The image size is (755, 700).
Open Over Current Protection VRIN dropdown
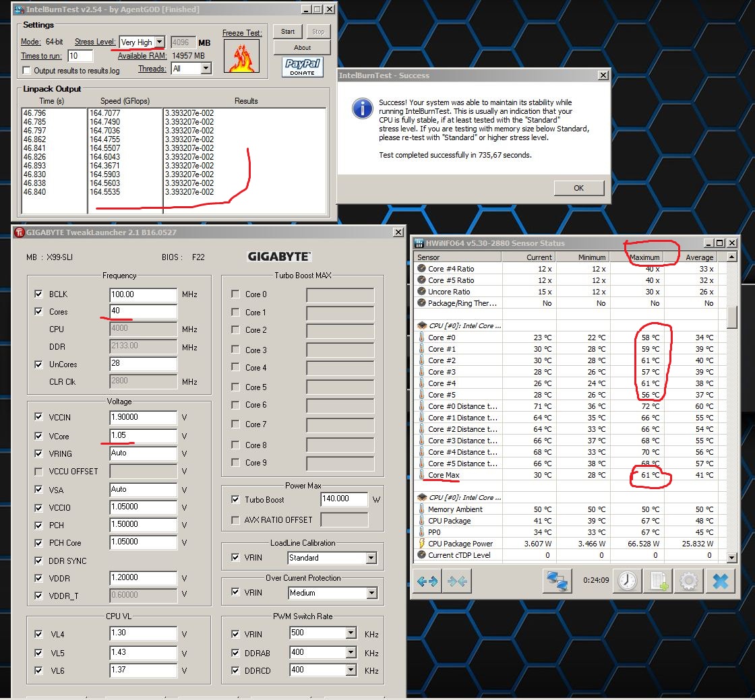[x=371, y=593]
